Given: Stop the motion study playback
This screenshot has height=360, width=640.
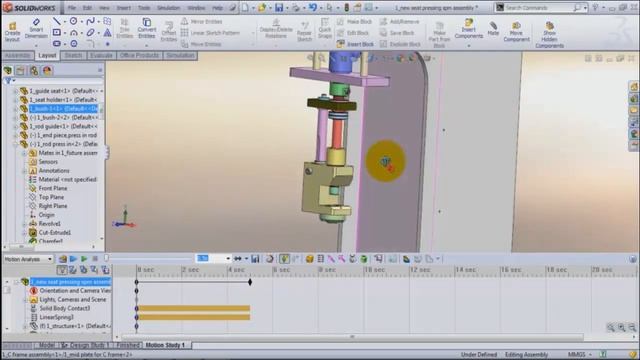Looking at the screenshot, I should point(95,259).
